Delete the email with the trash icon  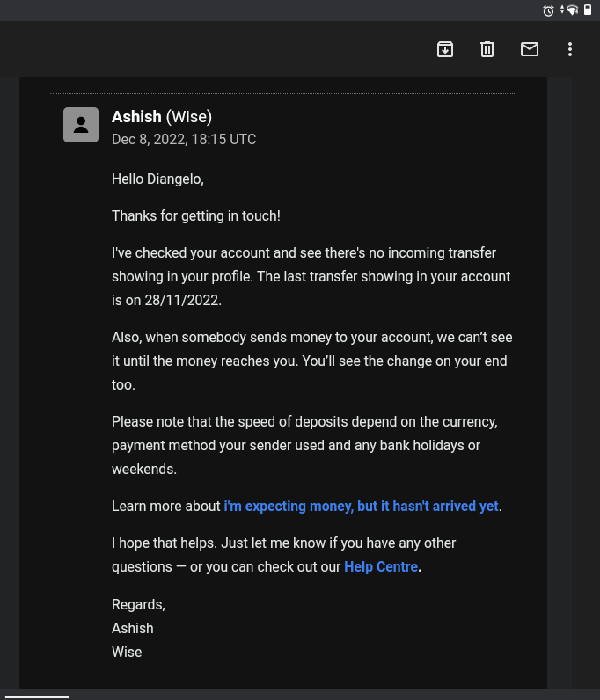[x=487, y=49]
